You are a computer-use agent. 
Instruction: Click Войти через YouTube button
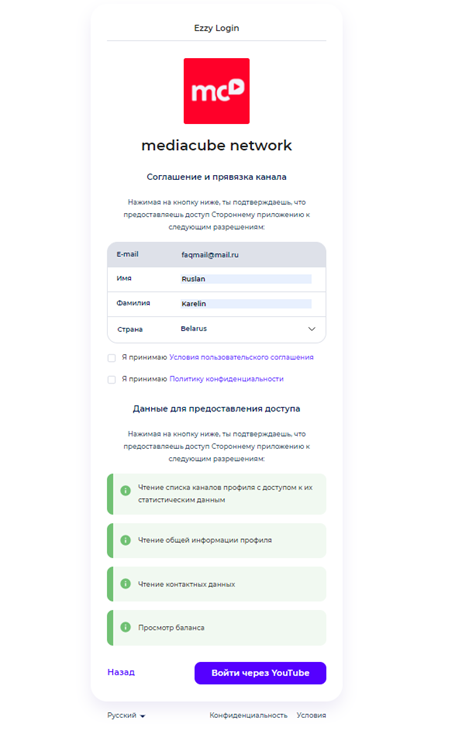[260, 673]
